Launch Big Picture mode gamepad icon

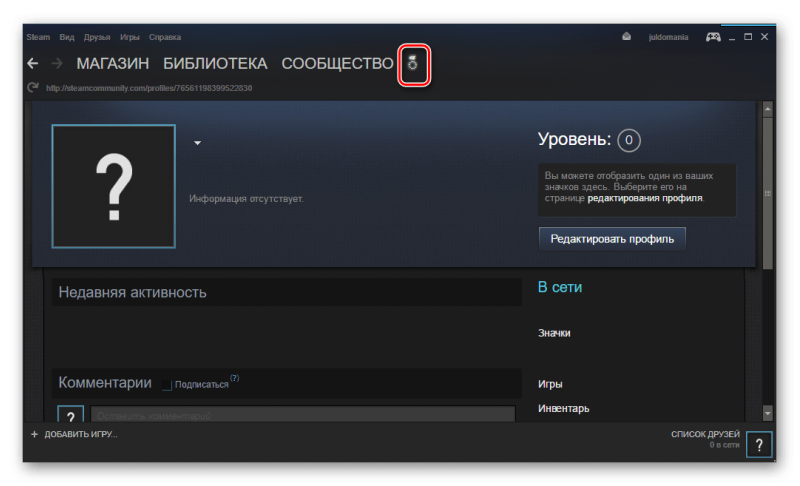[713, 37]
